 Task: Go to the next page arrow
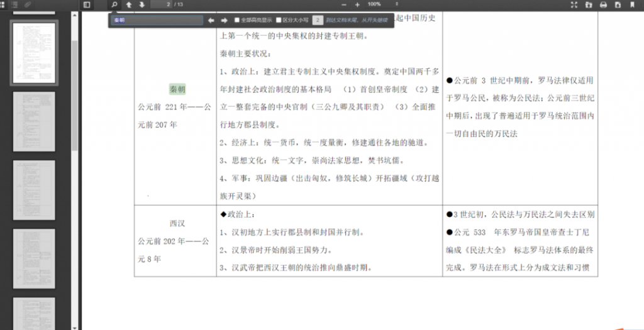[142, 4]
